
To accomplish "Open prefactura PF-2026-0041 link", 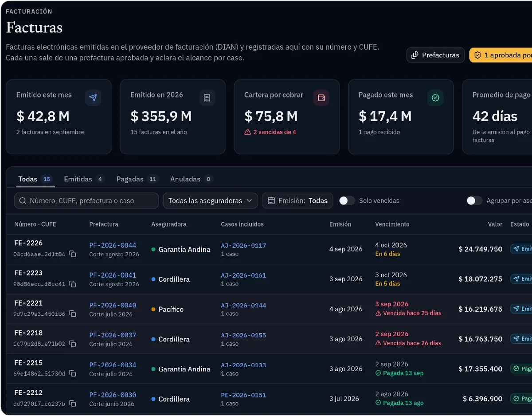I will (113, 275).
